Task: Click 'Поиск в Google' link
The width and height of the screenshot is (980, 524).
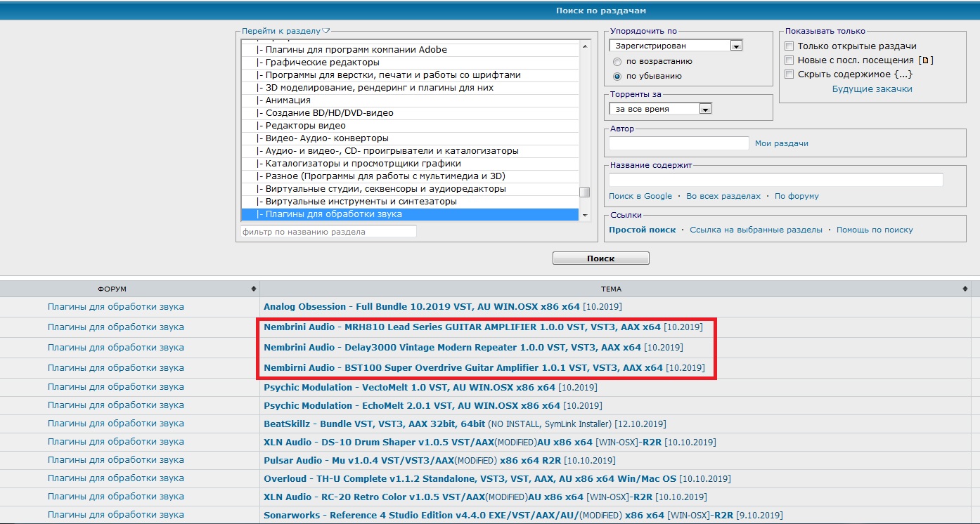Action: pos(640,197)
